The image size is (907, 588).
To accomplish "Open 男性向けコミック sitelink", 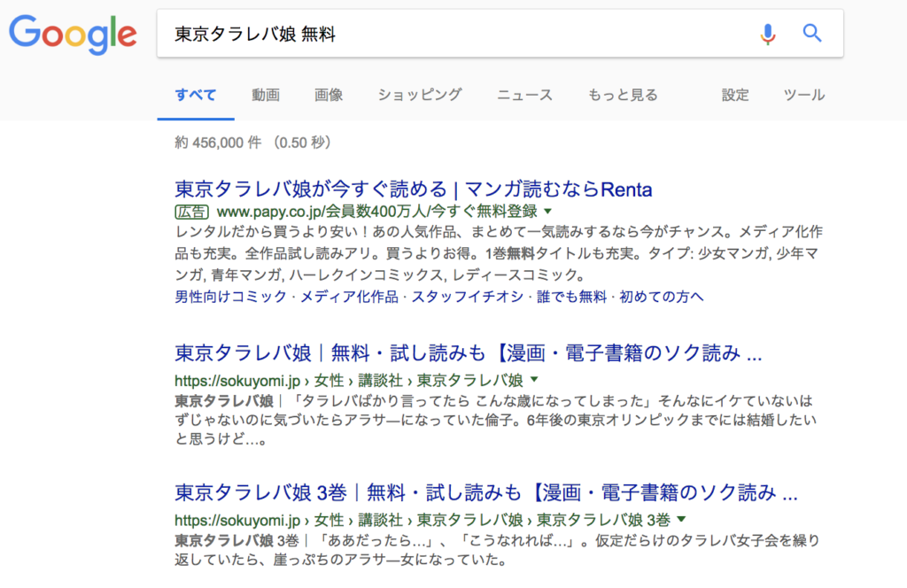I will pos(231,297).
